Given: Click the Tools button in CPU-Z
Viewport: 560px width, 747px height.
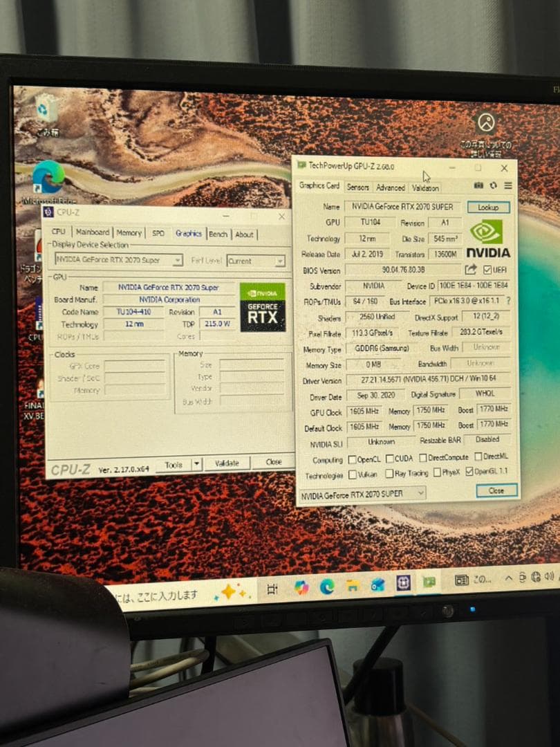Looking at the screenshot, I should click(174, 465).
